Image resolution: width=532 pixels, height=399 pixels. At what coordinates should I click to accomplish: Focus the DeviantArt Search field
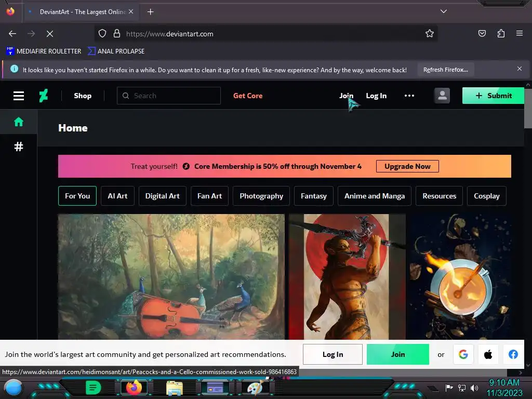click(x=169, y=96)
